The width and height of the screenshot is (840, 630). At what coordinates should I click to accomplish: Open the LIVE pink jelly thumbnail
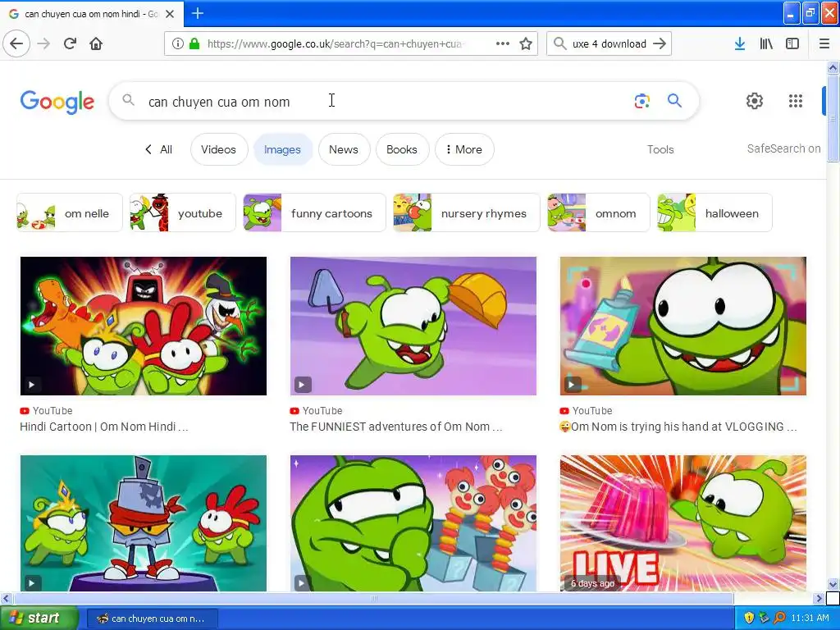[x=683, y=523]
